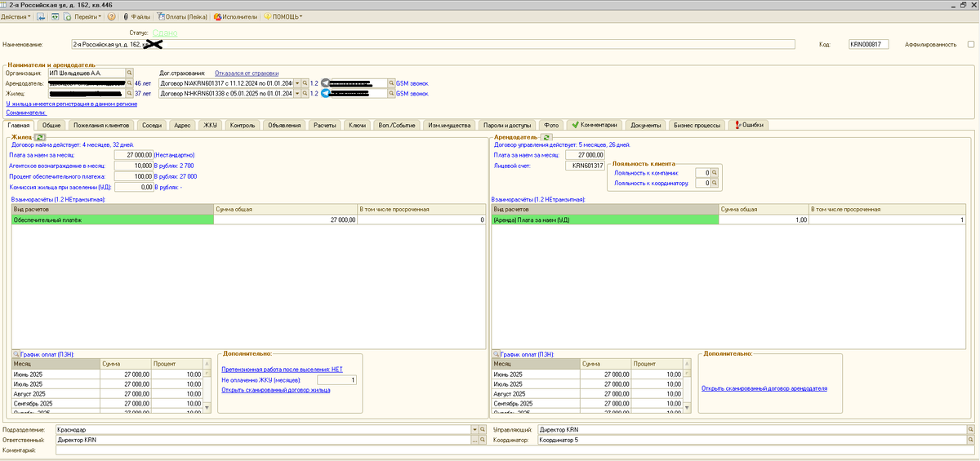Image resolution: width=980 pixels, height=461 pixels.
Task: Open Открыть сканированный договор арендодателя
Action: click(764, 388)
